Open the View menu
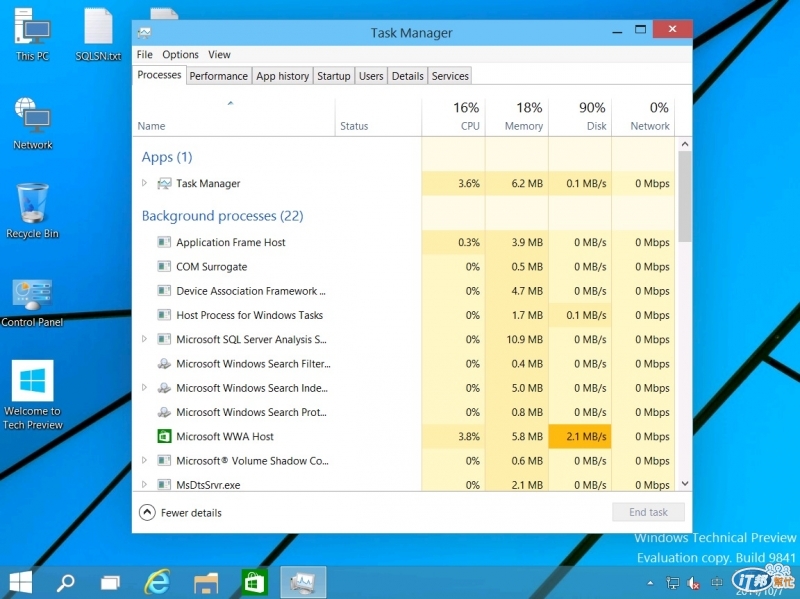Screen dimensions: 800x599 [x=219, y=55]
